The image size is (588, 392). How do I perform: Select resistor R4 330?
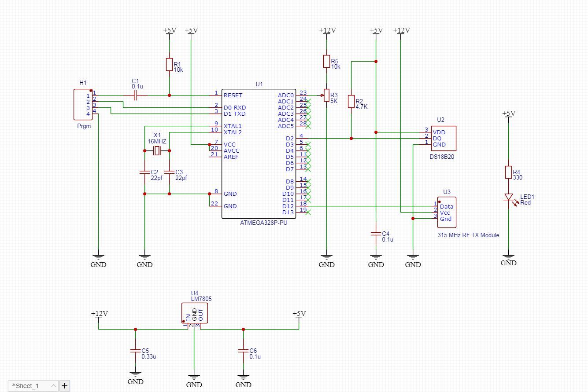click(508, 172)
